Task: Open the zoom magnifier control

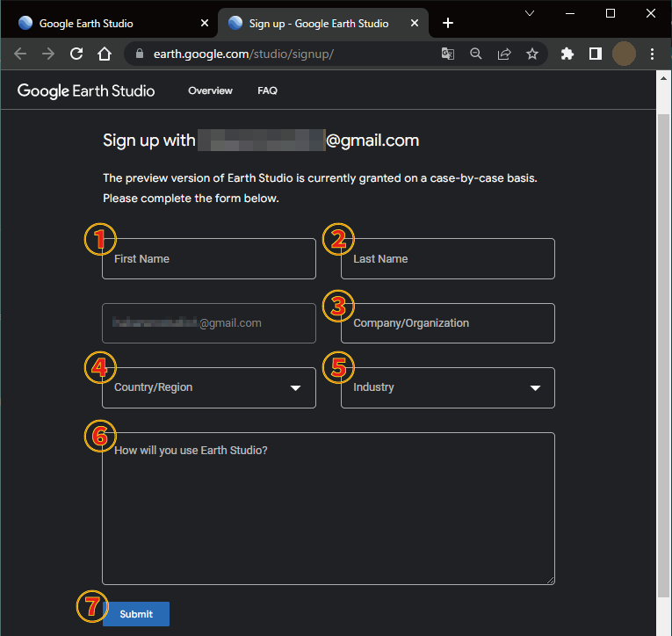Action: point(476,54)
